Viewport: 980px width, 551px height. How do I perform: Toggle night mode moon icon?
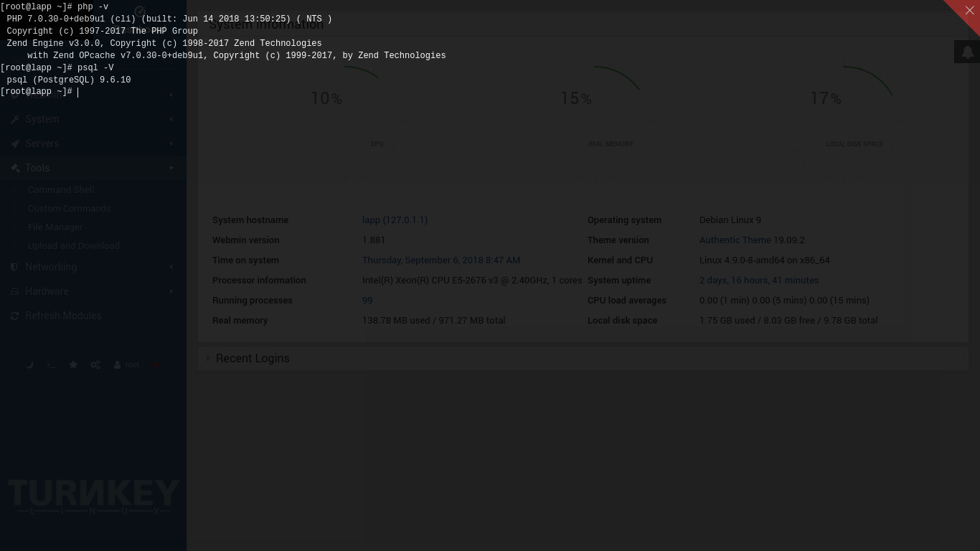(x=29, y=364)
